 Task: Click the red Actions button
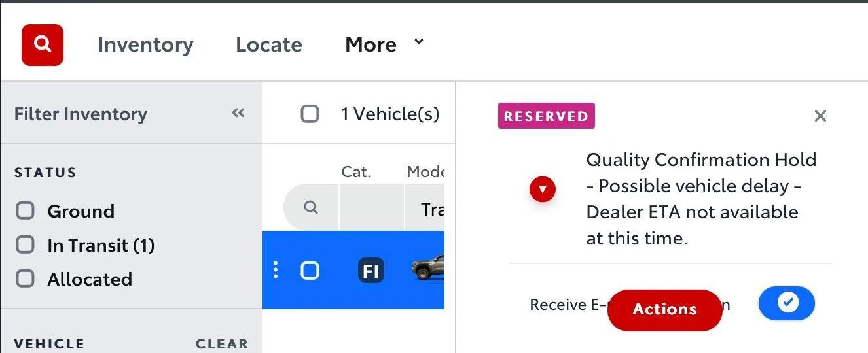664,310
